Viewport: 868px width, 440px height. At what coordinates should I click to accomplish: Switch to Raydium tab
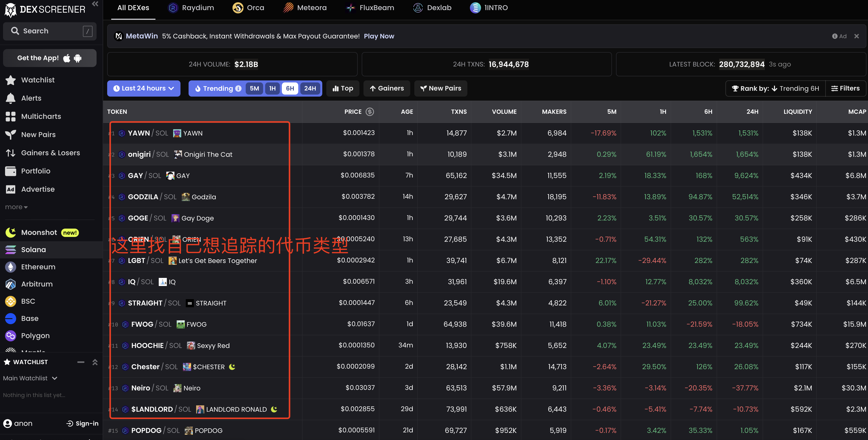pyautogui.click(x=191, y=8)
